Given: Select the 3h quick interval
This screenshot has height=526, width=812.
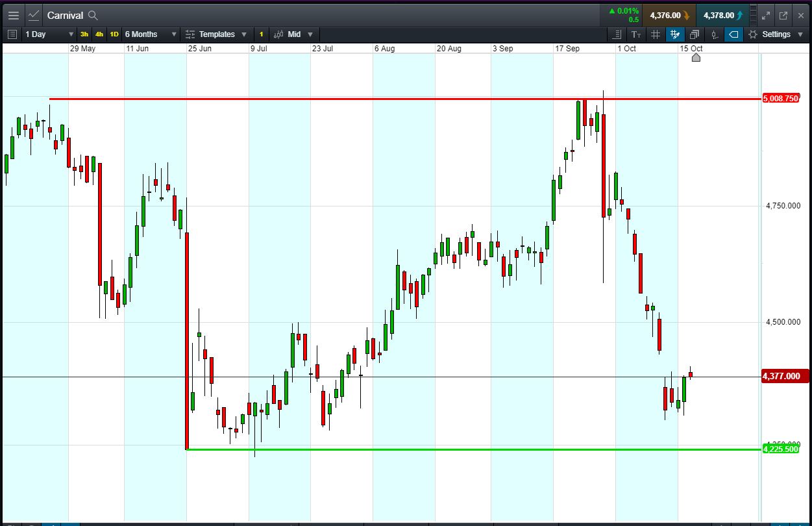Looking at the screenshot, I should (x=84, y=34).
